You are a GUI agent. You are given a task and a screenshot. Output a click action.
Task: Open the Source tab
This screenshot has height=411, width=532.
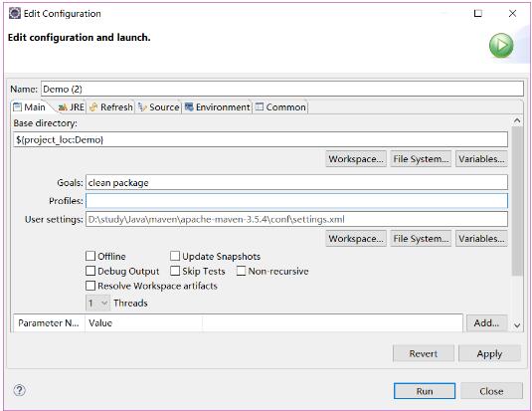pos(159,107)
